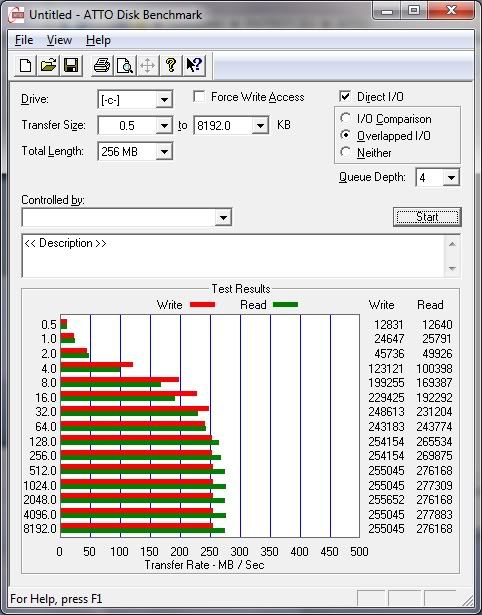Click the Description box down scroll arrow
The height and width of the screenshot is (615, 482).
pyautogui.click(x=452, y=268)
